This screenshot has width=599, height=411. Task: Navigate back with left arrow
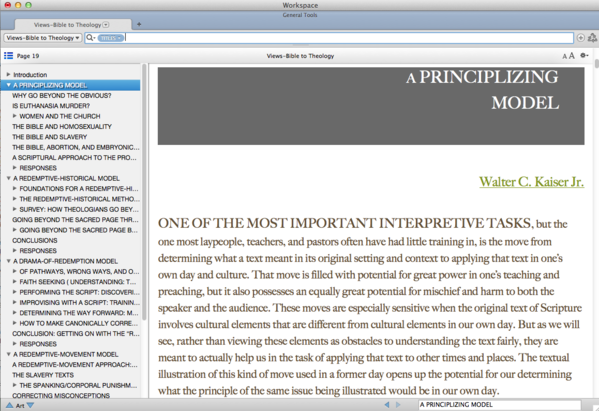click(x=387, y=405)
